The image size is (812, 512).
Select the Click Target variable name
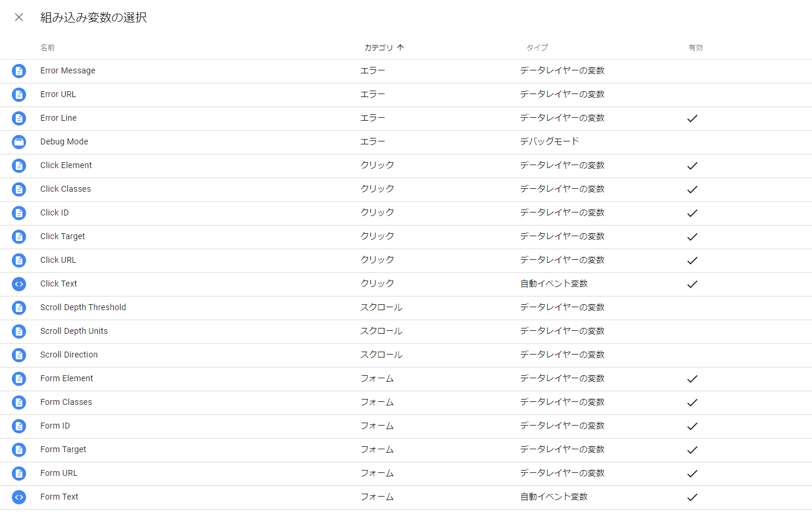[x=63, y=236]
